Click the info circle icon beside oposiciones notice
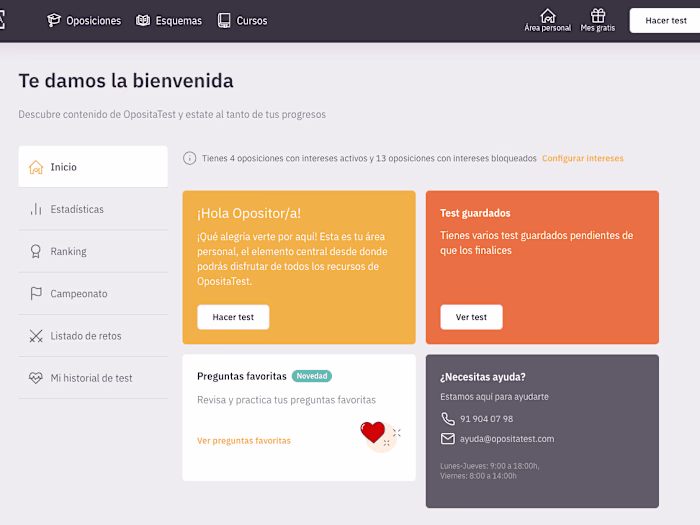 pyautogui.click(x=190, y=158)
